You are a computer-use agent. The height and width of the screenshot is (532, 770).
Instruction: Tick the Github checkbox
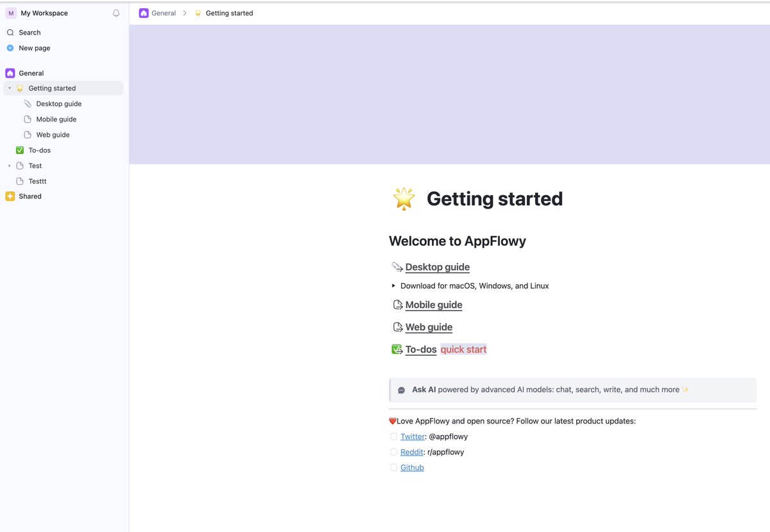[x=394, y=468]
